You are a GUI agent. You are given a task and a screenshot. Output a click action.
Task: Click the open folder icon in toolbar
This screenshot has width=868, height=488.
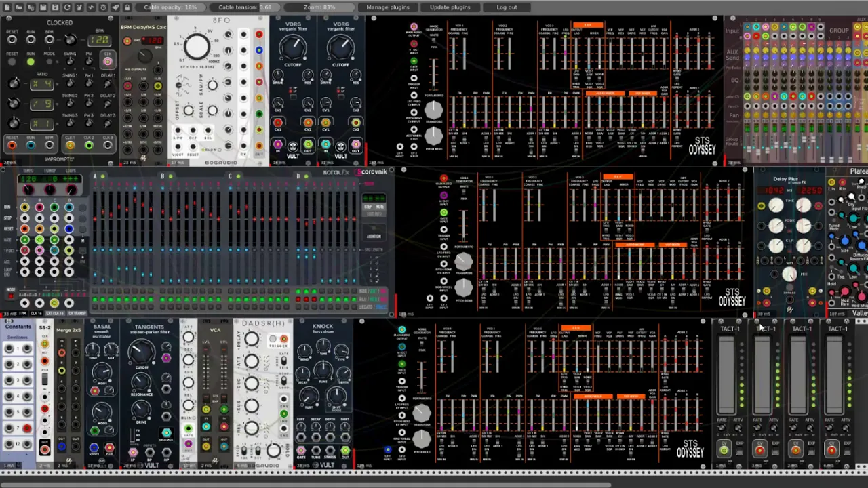point(19,7)
